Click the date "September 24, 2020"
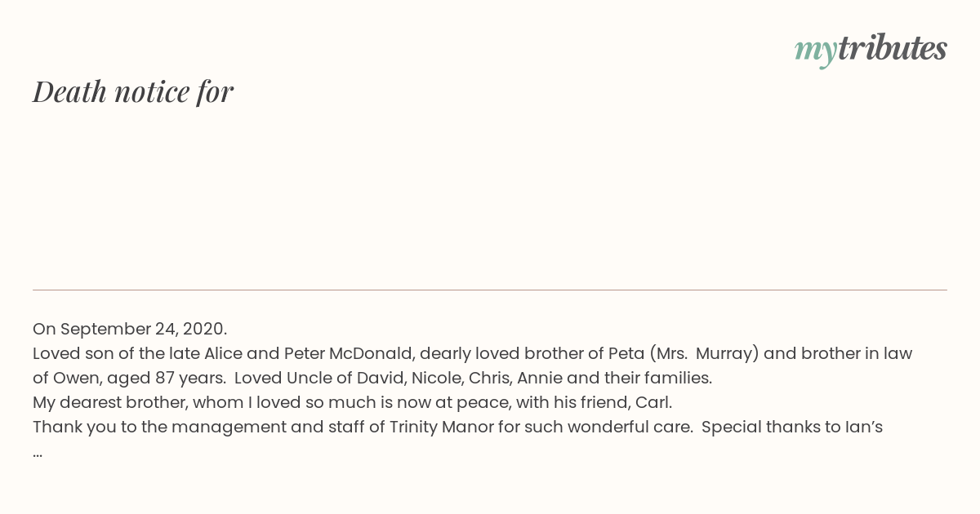 coord(143,330)
